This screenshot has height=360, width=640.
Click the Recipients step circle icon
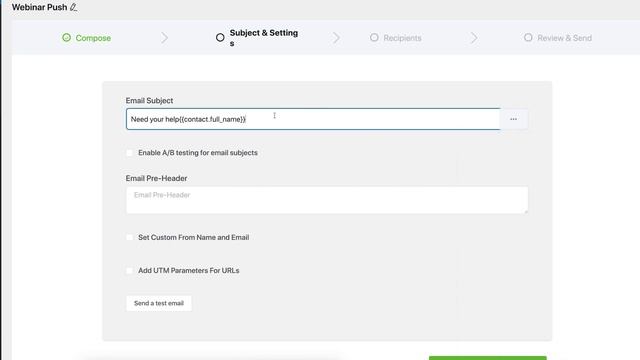[374, 38]
